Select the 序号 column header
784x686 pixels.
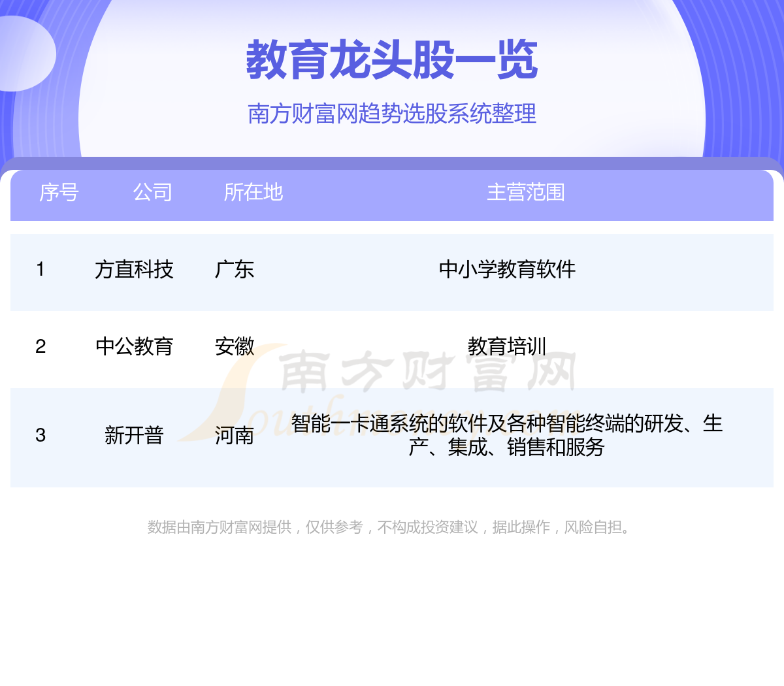coord(59,192)
